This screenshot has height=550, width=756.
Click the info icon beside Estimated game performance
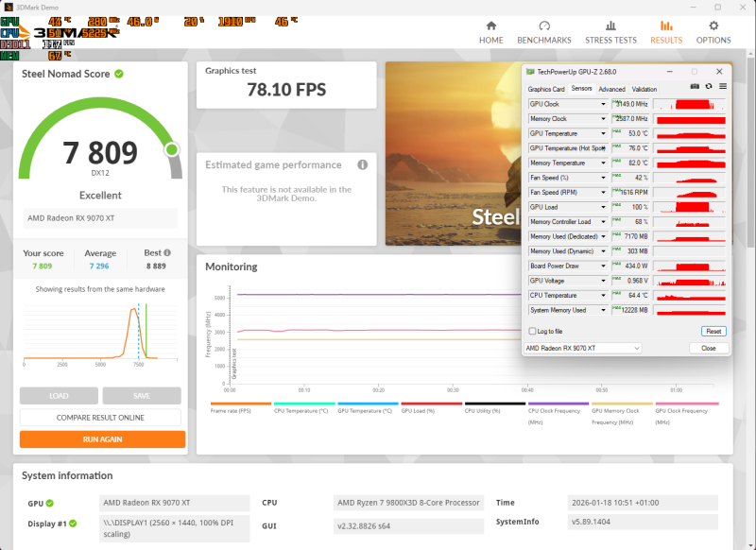coord(362,164)
